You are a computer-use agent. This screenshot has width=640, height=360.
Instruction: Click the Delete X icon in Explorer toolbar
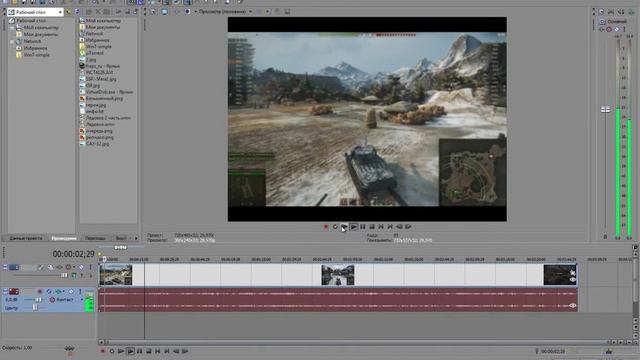click(x=98, y=12)
